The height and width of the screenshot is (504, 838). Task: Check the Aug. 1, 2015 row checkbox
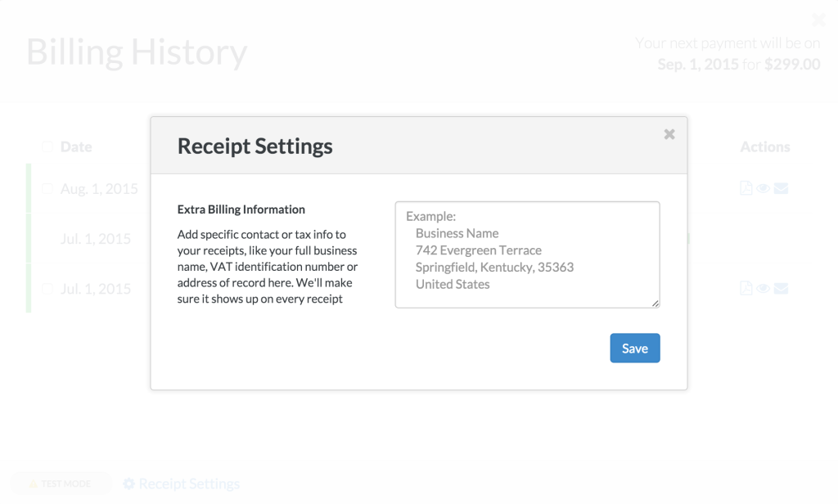point(47,189)
